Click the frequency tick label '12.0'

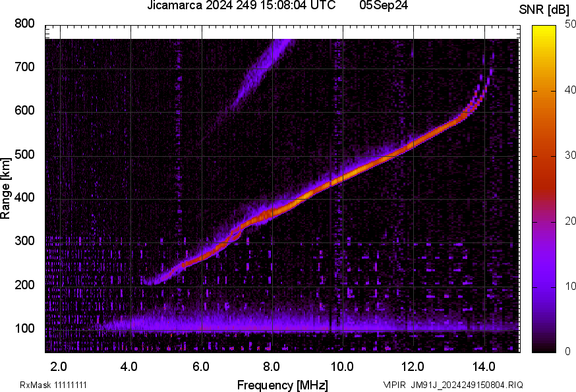coord(413,366)
